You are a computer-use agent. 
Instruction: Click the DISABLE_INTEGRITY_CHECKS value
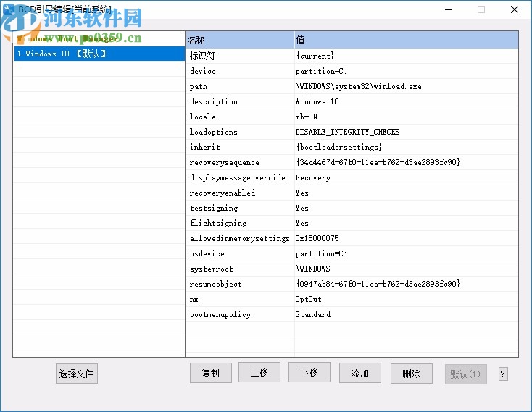pyautogui.click(x=347, y=132)
